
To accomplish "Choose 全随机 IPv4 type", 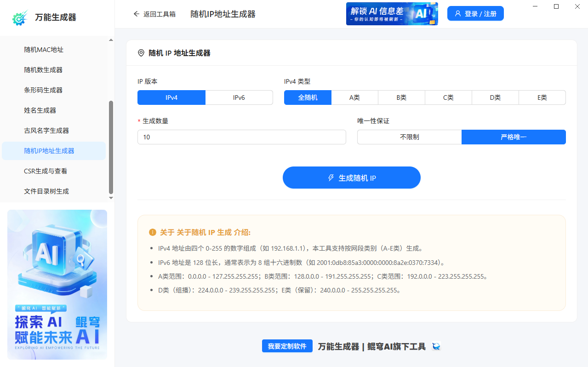I will coord(308,97).
